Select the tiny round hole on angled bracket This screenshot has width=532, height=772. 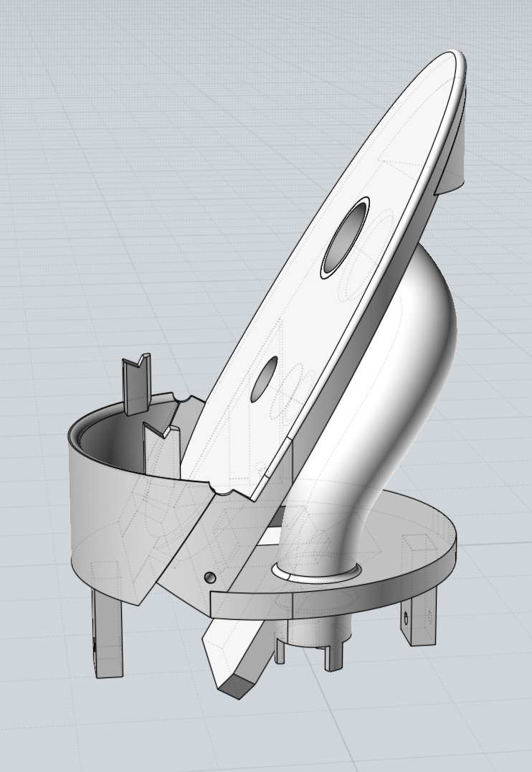pyautogui.click(x=210, y=577)
